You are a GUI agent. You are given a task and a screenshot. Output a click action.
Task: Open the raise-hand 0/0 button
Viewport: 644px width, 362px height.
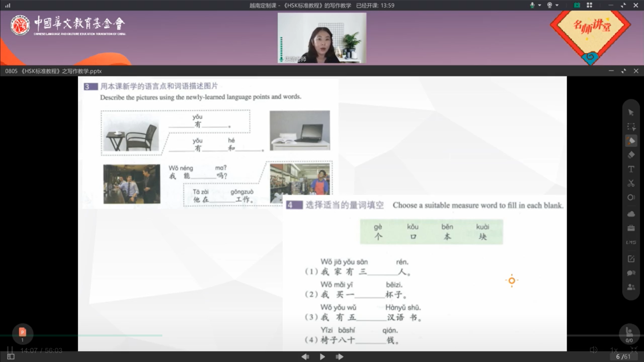pyautogui.click(x=629, y=334)
